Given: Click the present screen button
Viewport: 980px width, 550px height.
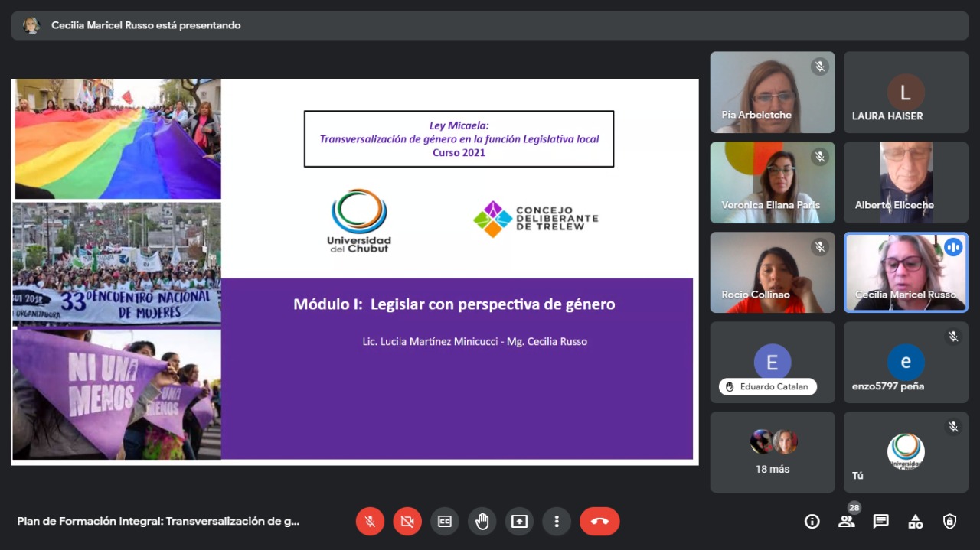Looking at the screenshot, I should point(520,522).
